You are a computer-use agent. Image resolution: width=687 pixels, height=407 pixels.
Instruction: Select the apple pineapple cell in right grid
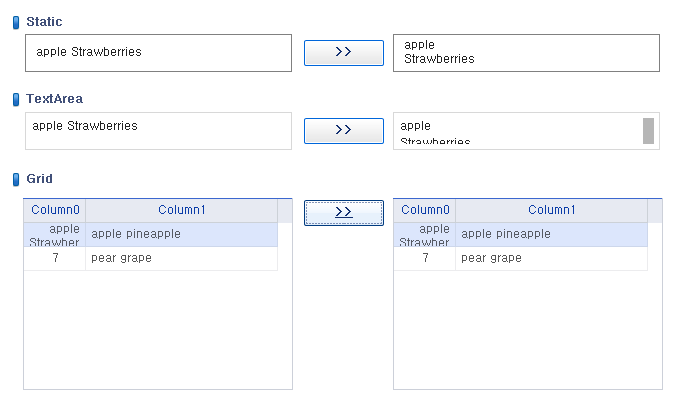point(551,234)
